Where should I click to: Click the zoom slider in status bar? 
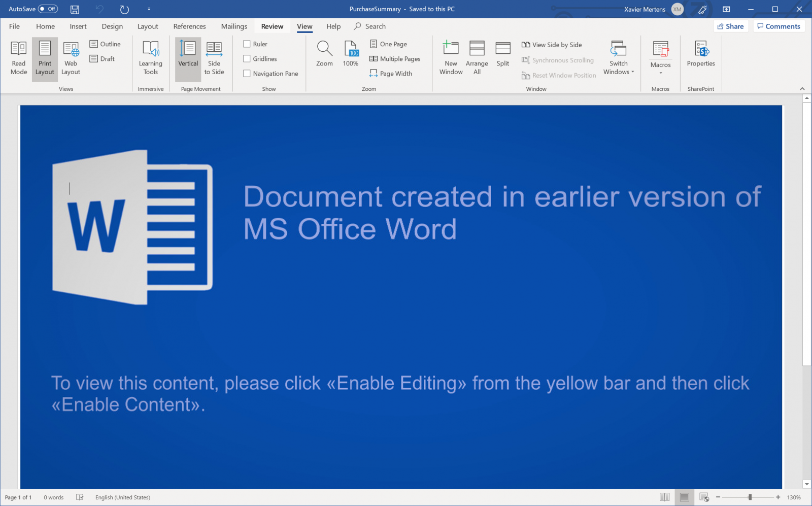point(750,497)
